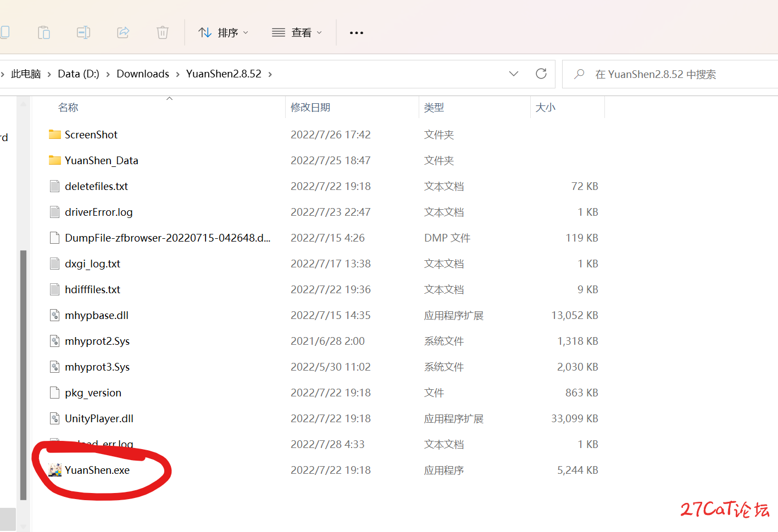Click the search box for YuanShen2.8.52
Screen dimensions: 778x532
670,74
